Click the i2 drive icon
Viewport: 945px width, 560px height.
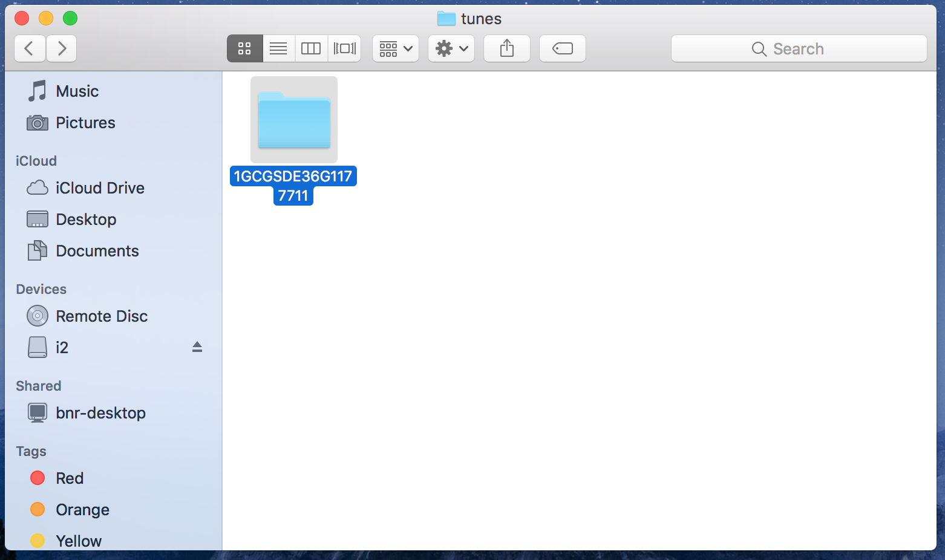[x=38, y=347]
